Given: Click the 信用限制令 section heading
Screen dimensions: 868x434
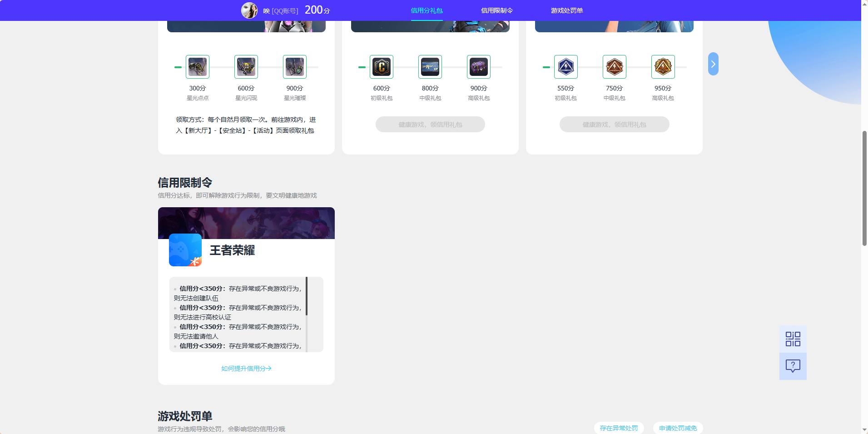Looking at the screenshot, I should click(x=185, y=183).
